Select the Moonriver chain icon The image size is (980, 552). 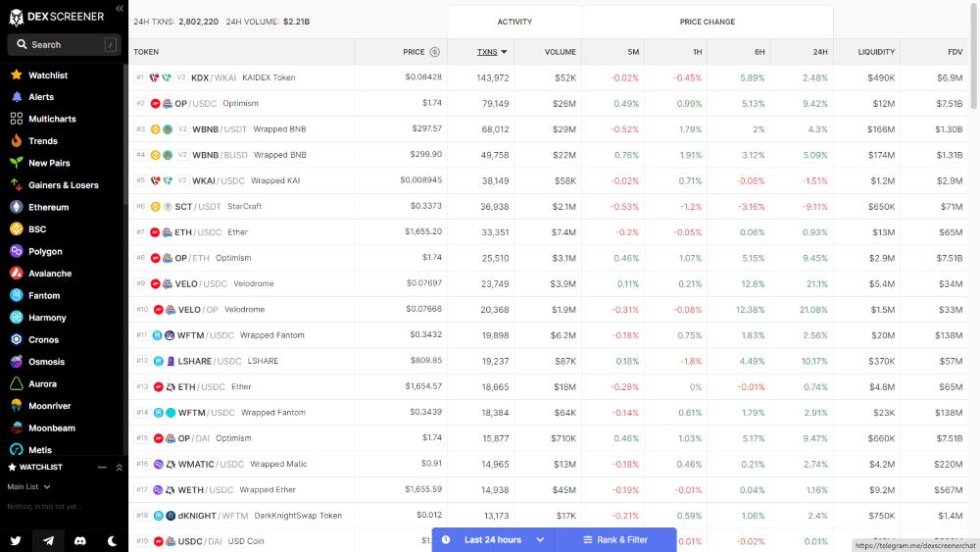(x=17, y=406)
